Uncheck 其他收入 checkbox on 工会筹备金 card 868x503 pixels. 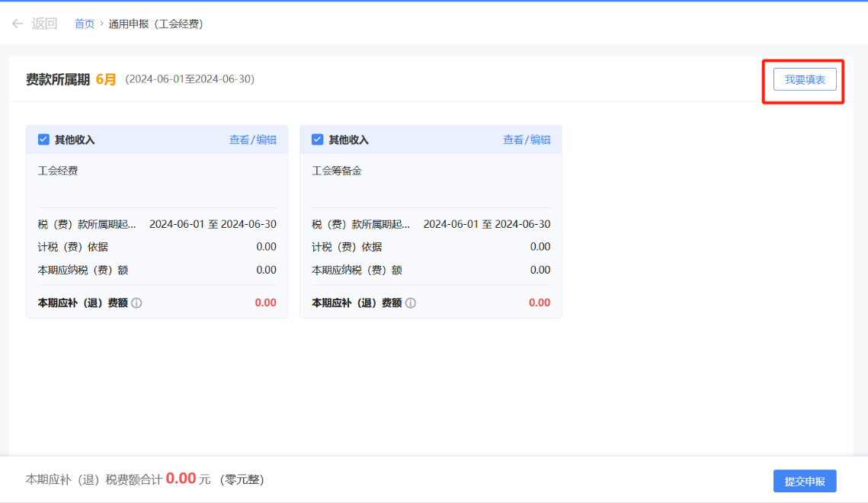click(x=317, y=139)
